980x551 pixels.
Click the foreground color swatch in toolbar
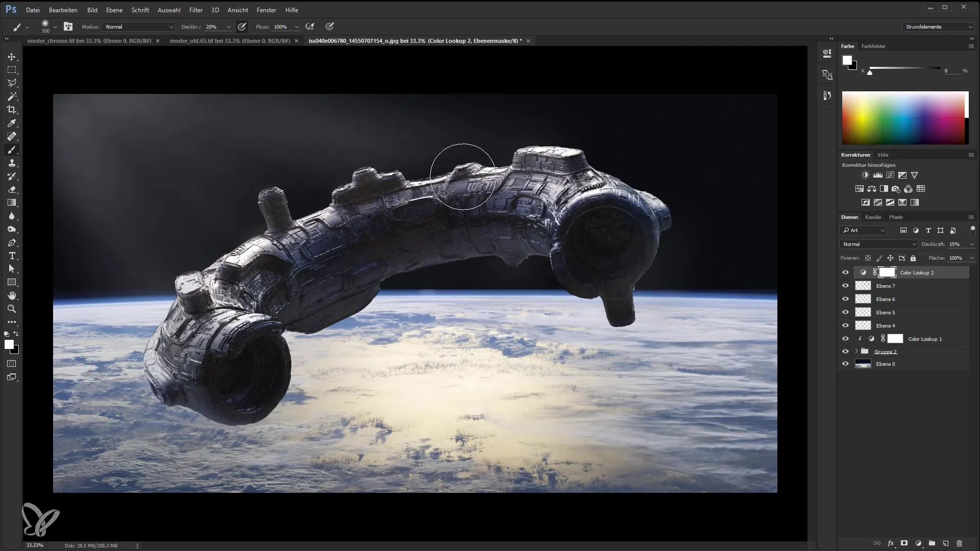click(9, 345)
